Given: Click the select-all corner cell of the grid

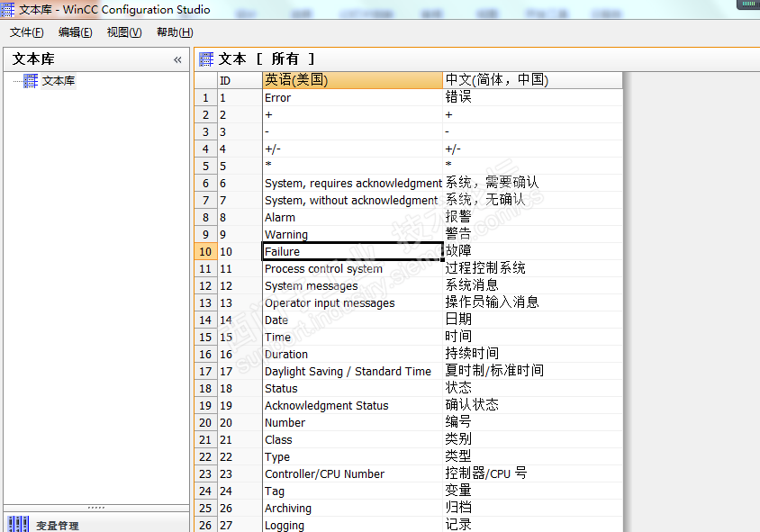Looking at the screenshot, I should coord(205,80).
